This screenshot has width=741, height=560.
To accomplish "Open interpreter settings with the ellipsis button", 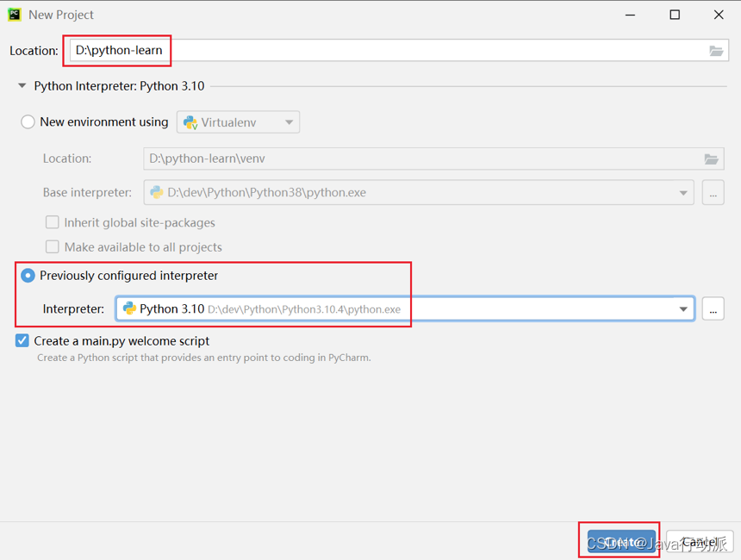I will coord(713,308).
